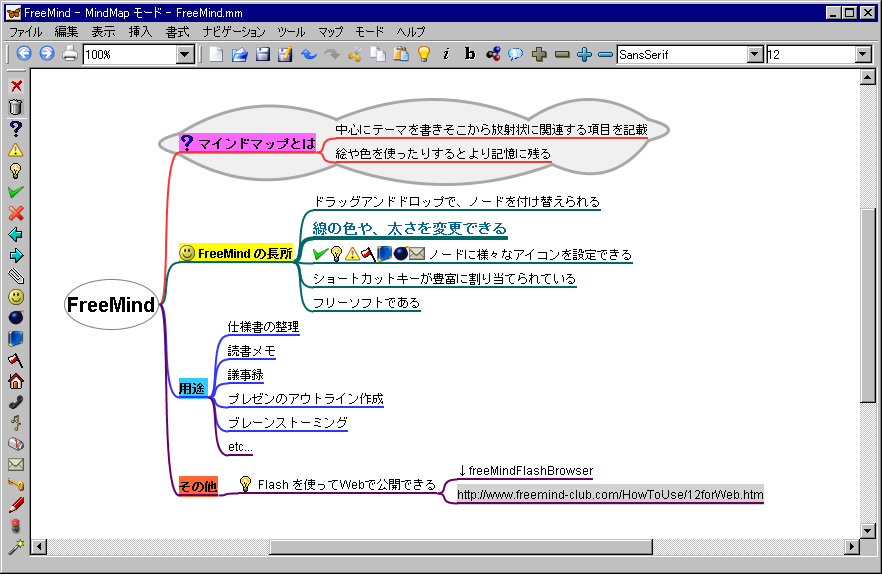This screenshot has width=882, height=578.
Task: Click the blue plus toolbar icon
Action: pos(584,55)
